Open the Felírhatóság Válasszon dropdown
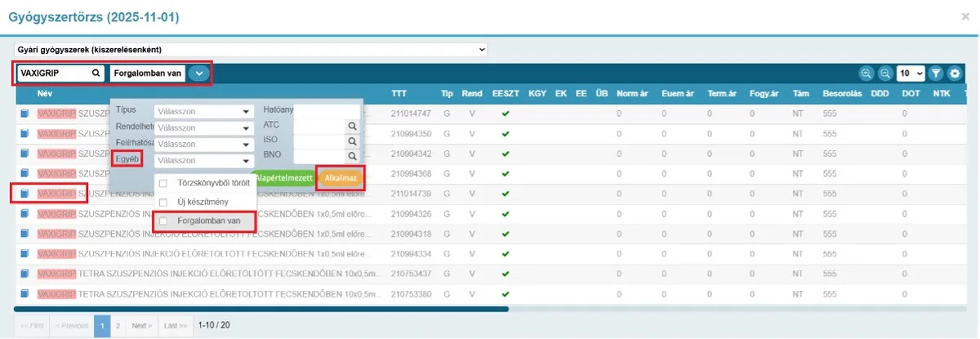 tap(204, 144)
